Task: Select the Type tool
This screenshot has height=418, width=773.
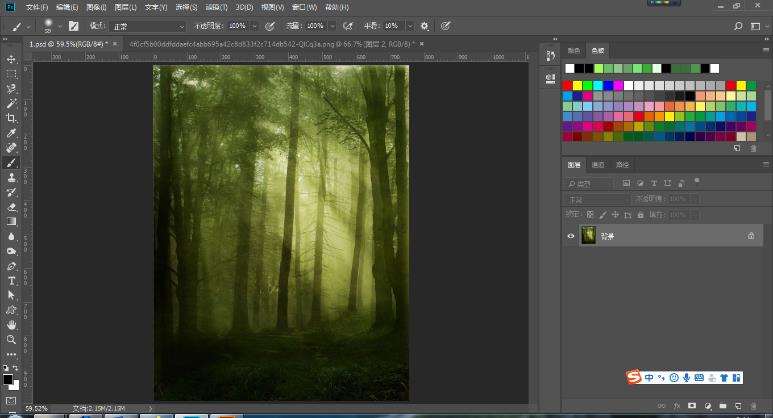Action: 12,281
